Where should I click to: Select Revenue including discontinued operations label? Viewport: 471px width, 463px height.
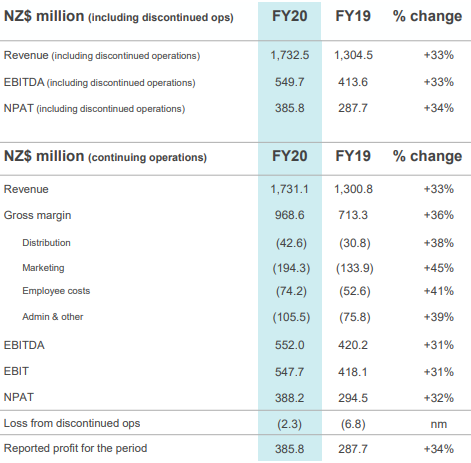102,55
